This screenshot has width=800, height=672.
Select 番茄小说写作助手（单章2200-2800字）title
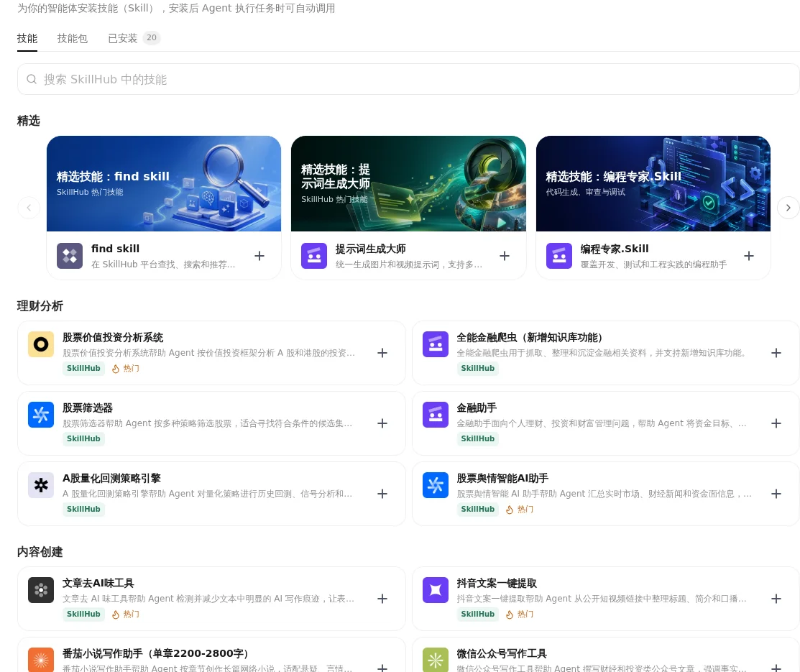(x=155, y=653)
